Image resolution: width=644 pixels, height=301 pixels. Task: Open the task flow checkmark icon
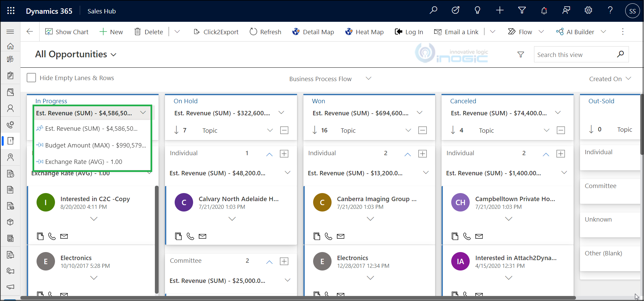pyautogui.click(x=455, y=10)
